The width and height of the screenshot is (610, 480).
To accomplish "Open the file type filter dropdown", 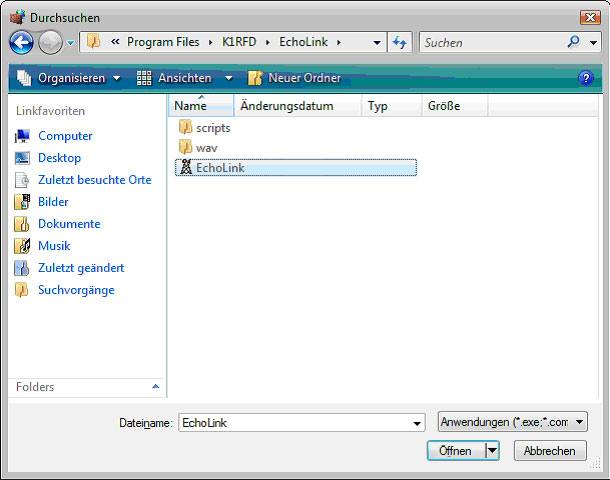I will (x=512, y=423).
